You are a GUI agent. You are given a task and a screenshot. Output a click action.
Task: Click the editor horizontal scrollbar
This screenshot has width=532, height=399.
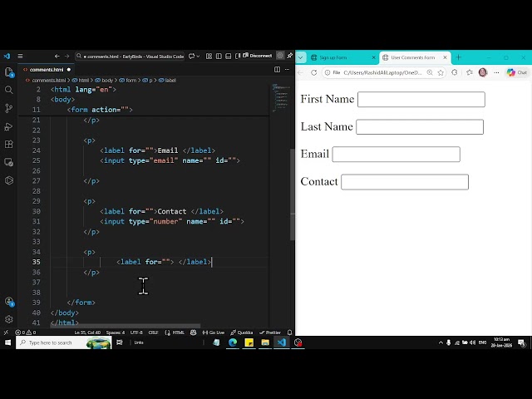(126, 326)
